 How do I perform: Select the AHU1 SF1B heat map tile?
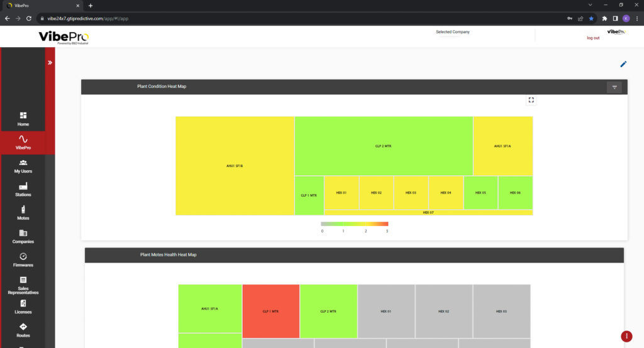pyautogui.click(x=235, y=166)
